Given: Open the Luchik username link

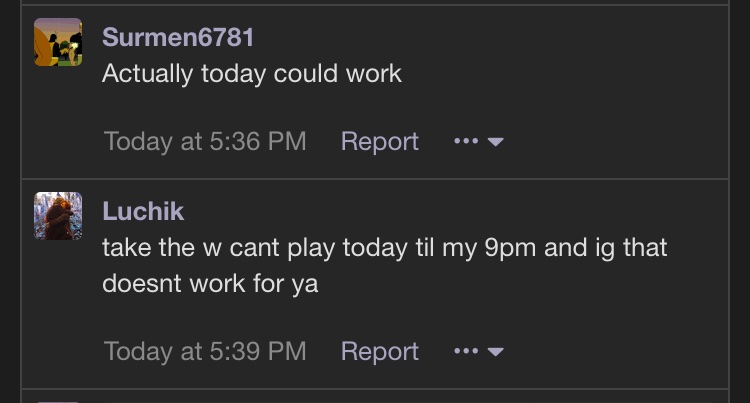Looking at the screenshot, I should click(143, 211).
